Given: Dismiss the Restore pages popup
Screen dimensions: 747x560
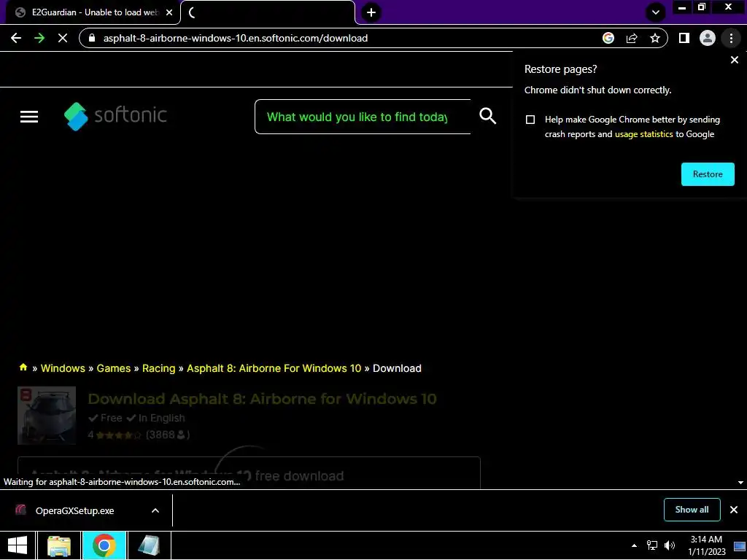Looking at the screenshot, I should pyautogui.click(x=735, y=60).
